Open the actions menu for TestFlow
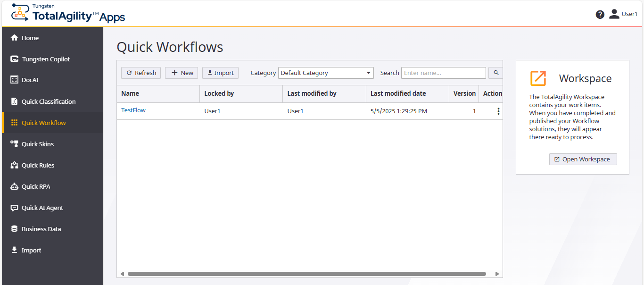The image size is (644, 285). click(x=498, y=111)
